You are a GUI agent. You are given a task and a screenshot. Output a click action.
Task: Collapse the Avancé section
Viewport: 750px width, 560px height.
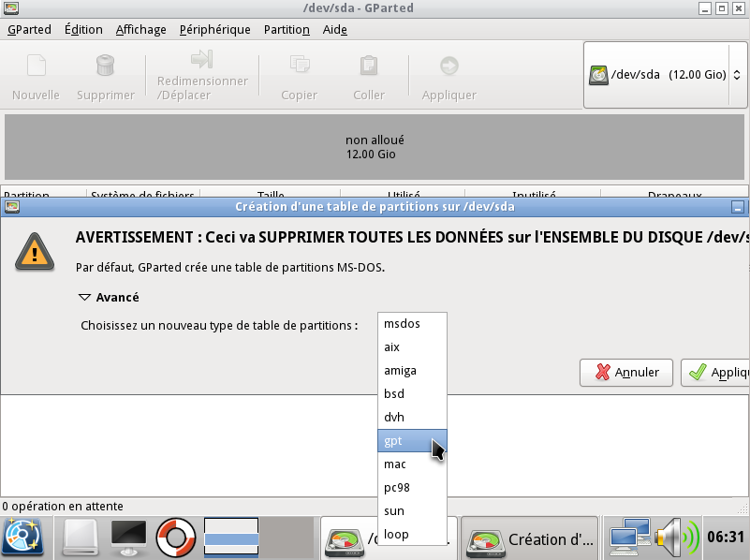(84, 298)
